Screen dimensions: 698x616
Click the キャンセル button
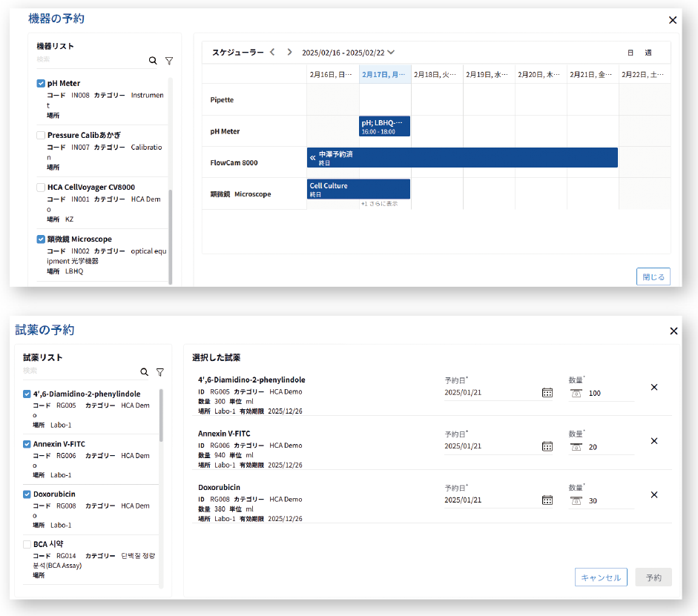tap(601, 577)
